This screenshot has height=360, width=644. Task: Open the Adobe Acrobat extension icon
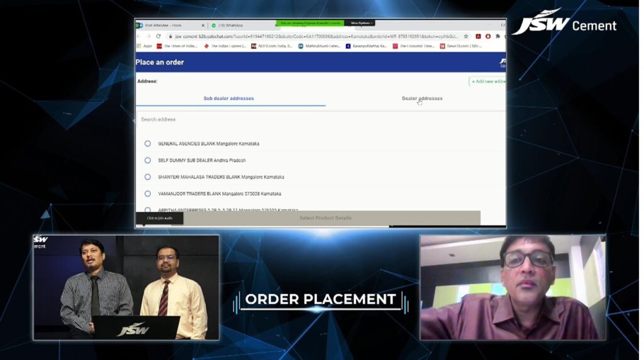tap(478, 37)
